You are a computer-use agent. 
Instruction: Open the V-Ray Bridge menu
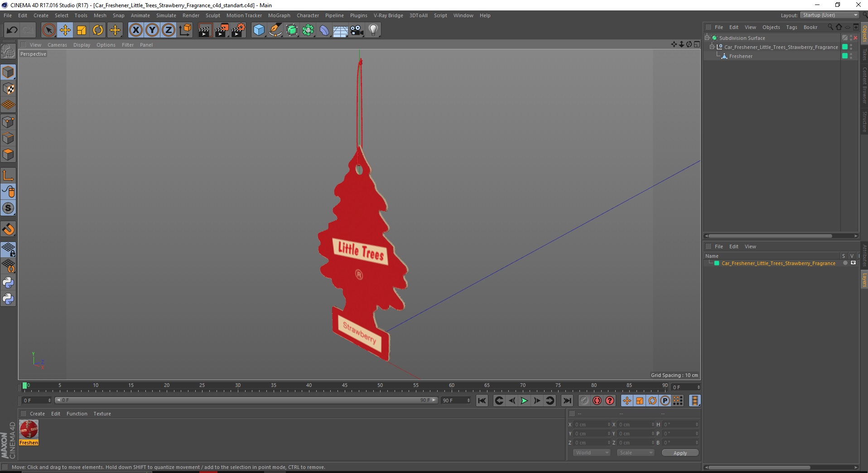(388, 15)
